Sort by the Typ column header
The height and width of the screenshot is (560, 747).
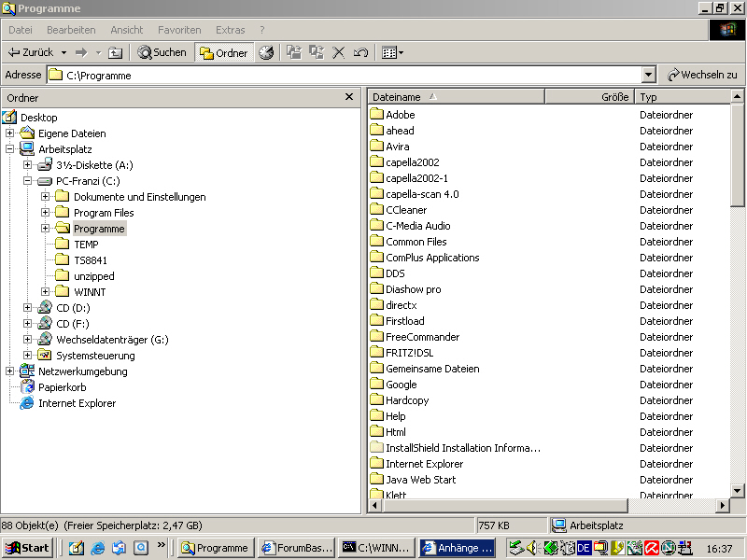click(684, 97)
